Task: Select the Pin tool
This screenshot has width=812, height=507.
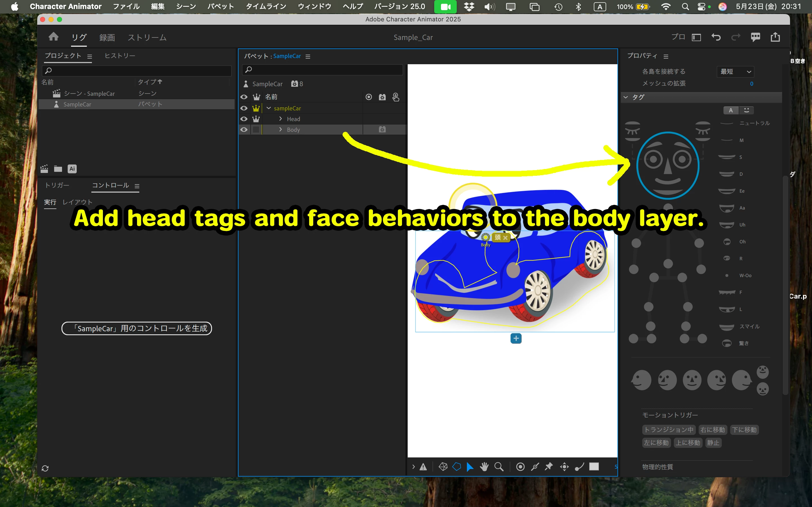Action: pos(549,466)
